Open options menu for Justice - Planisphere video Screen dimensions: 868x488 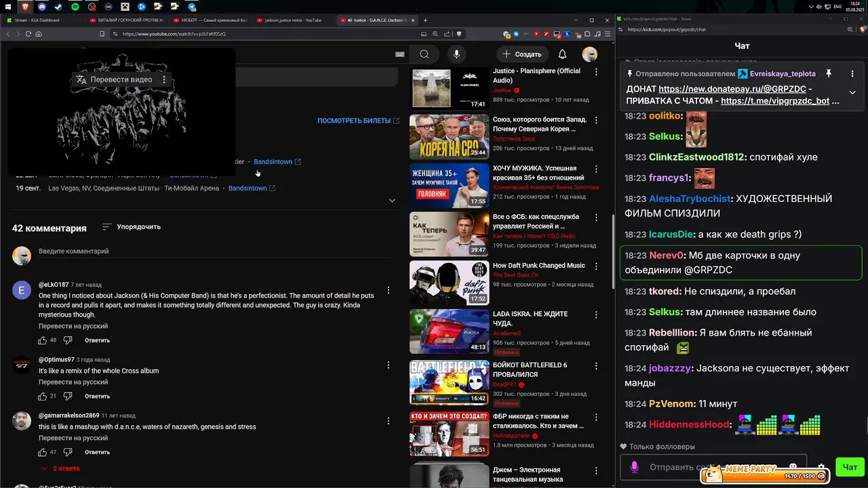[x=596, y=72]
